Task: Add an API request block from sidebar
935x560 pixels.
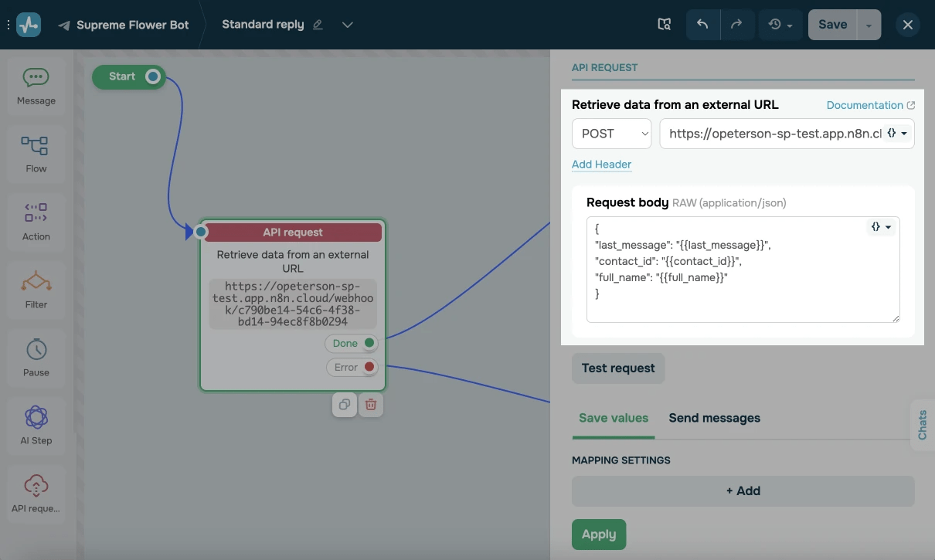Action: coord(36,495)
